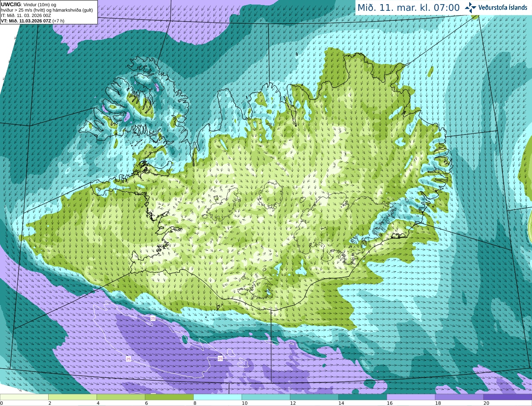Pick the green legend swatch between 6 and 8

[x=169, y=397]
